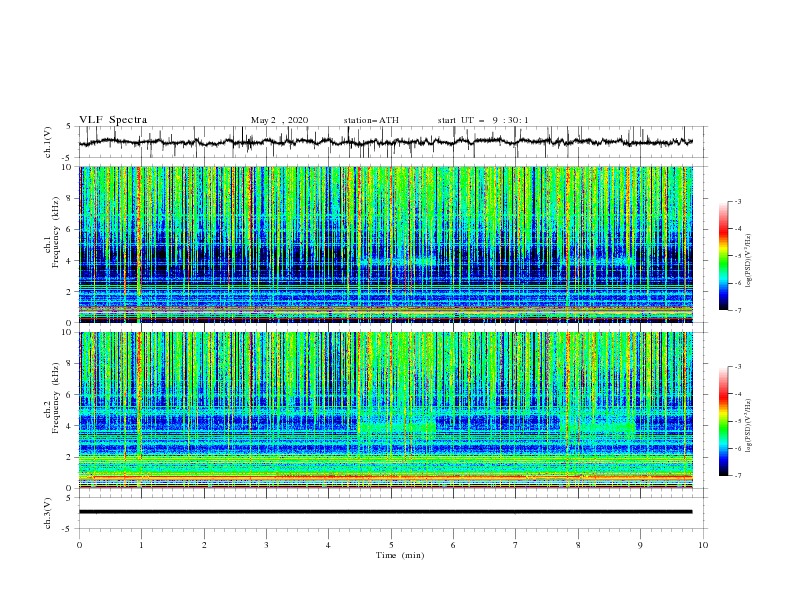The image size is (792, 612).
Task: Select the date text "May 2 , 2020"
Action: [279, 120]
